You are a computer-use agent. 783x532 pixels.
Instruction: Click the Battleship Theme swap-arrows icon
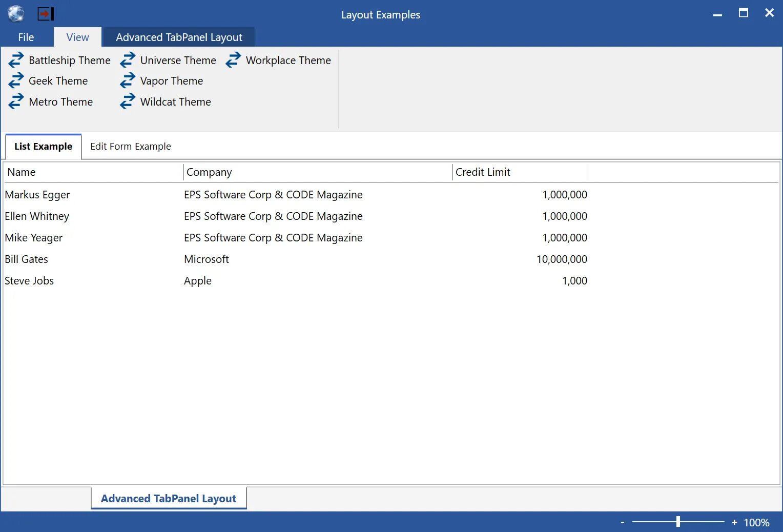click(x=16, y=60)
